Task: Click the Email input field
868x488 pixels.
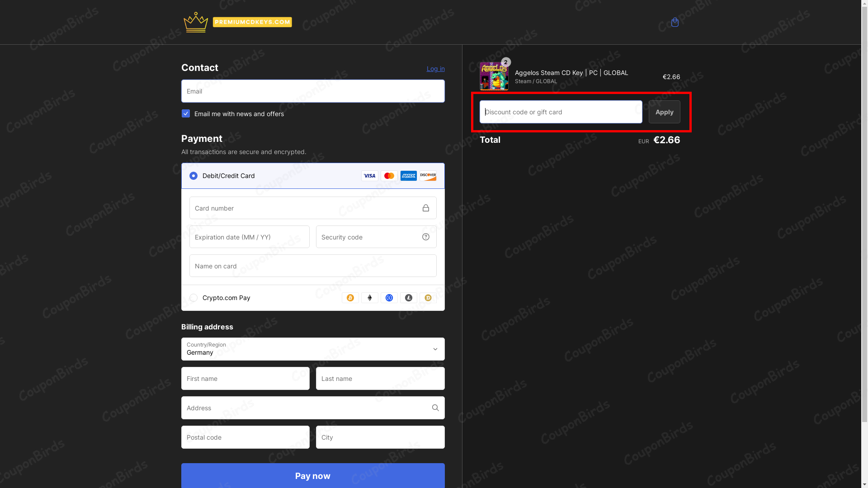Action: point(313,91)
